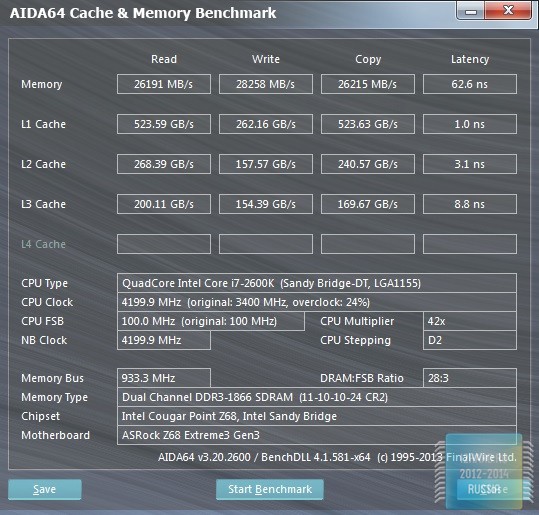The image size is (539, 515).
Task: Select the Memory Copy value 26215 MB/s
Action: click(368, 84)
